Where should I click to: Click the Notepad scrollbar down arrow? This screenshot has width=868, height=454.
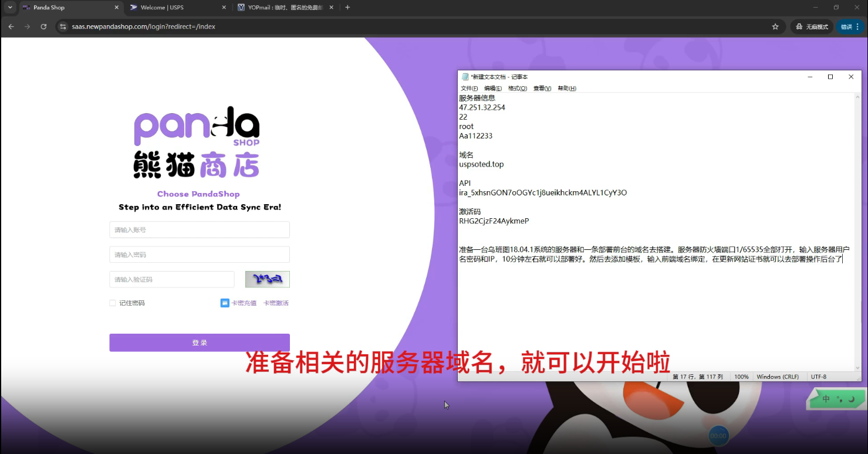(x=857, y=367)
